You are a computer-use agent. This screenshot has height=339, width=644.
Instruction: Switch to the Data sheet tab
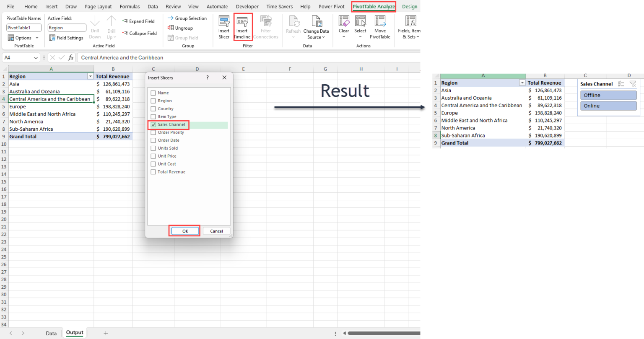tap(51, 334)
